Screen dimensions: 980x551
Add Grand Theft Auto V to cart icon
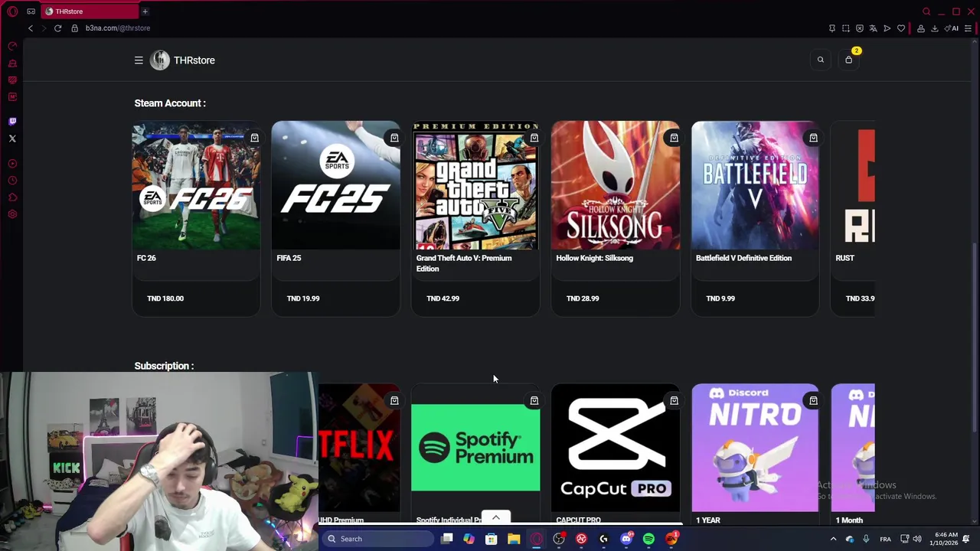click(534, 138)
